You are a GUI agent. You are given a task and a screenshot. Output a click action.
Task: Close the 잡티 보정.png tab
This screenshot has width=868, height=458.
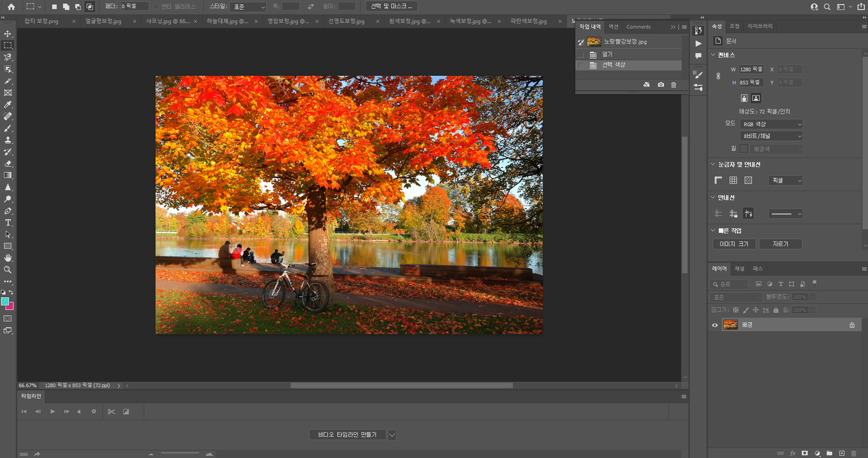point(74,21)
